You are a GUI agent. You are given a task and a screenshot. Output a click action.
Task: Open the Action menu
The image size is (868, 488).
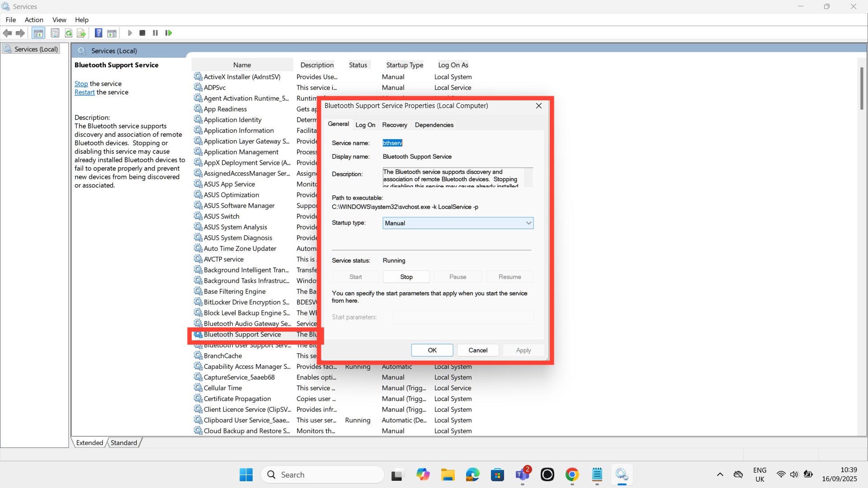(x=34, y=20)
